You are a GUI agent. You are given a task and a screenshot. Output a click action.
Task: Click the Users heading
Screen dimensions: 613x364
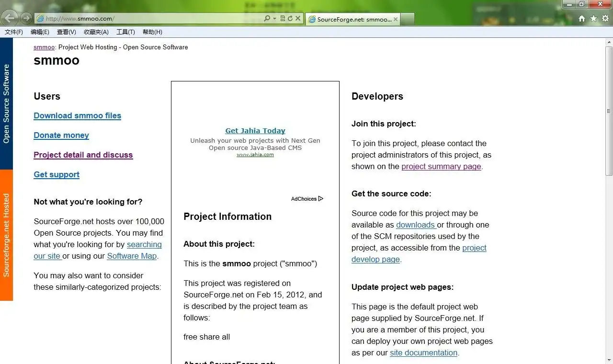pyautogui.click(x=47, y=96)
